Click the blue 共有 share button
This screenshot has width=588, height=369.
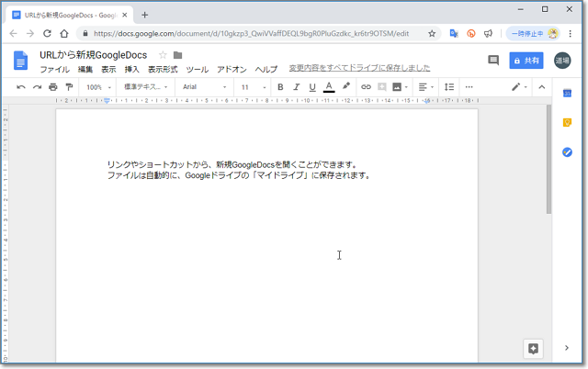[526, 61]
